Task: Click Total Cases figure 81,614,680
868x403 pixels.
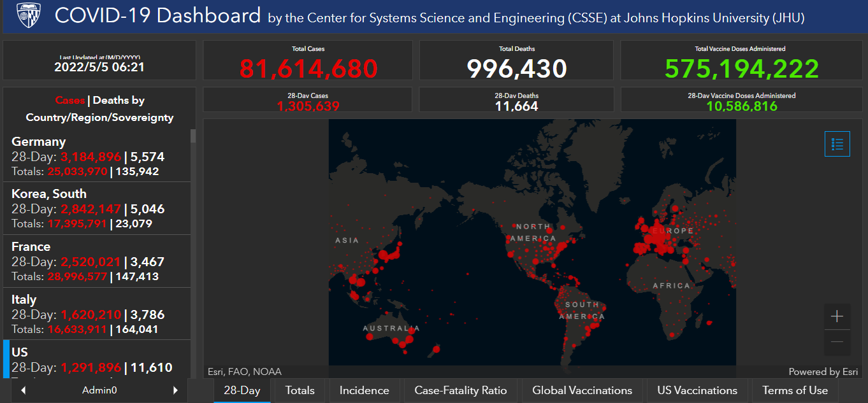Action: [x=308, y=68]
